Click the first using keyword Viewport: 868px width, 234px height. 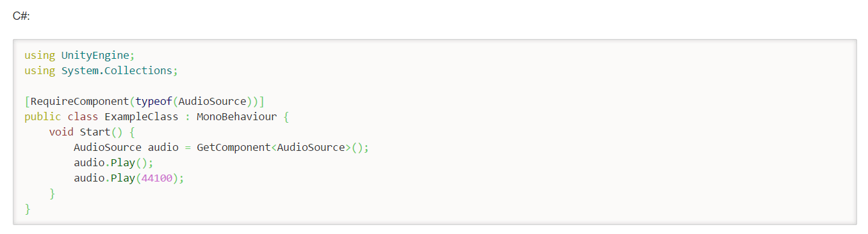click(x=40, y=56)
